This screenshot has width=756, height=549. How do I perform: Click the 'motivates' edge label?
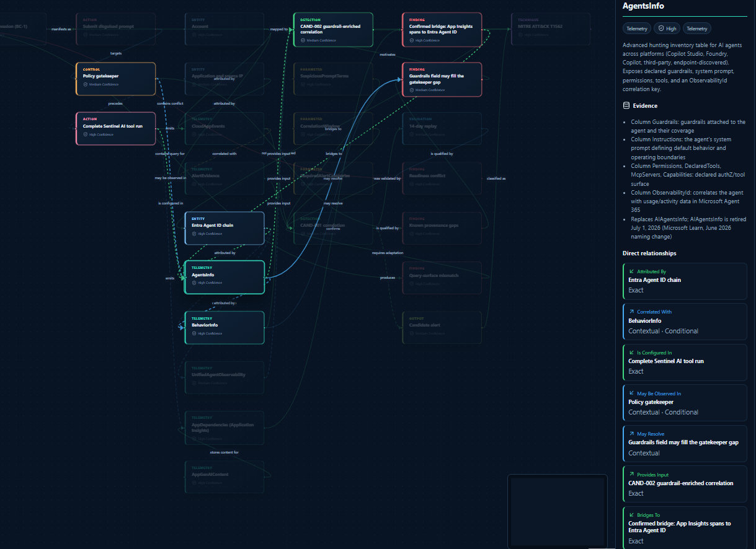tap(388, 55)
